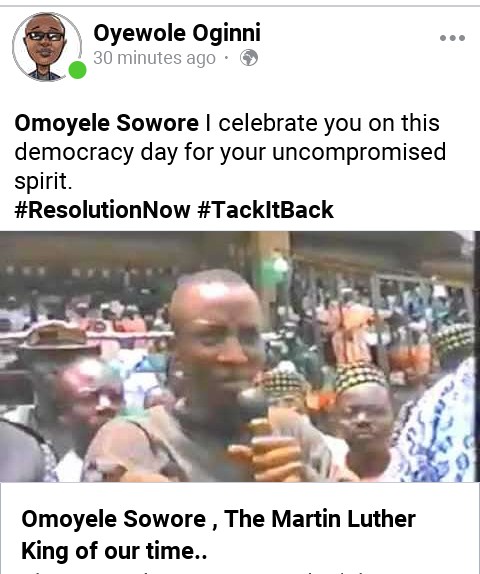Viewport: 480px width, 574px height.
Task: Open the #ResolutionNow hashtag
Action: [102, 210]
